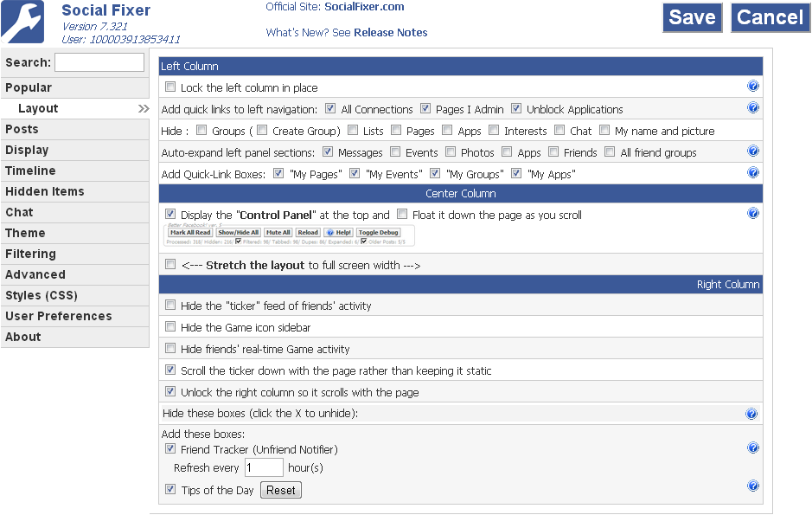Check auto-expand Apps section
The width and height of the screenshot is (812, 515).
(507, 151)
